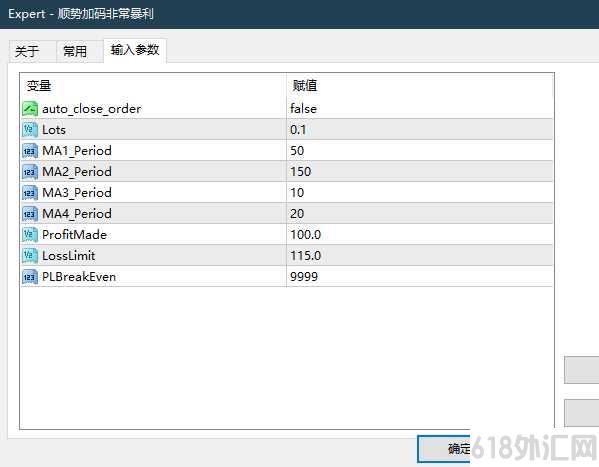
Task: Click the PLBreakEven integer icon
Action: tap(30, 276)
